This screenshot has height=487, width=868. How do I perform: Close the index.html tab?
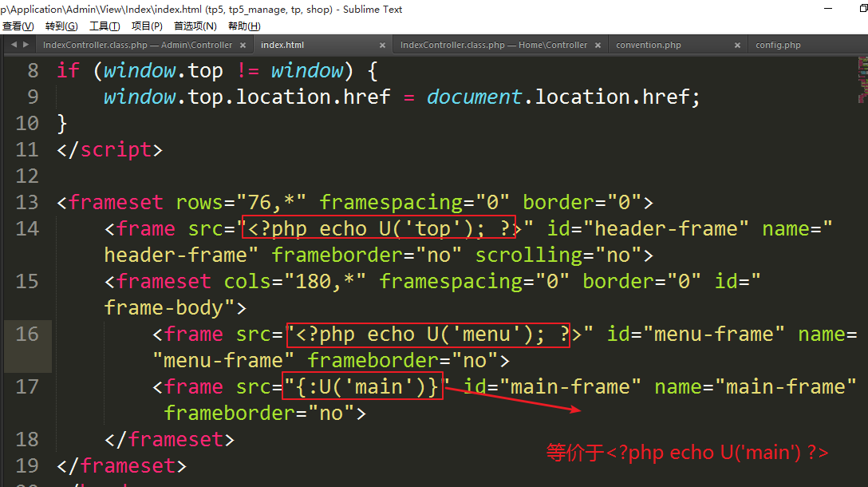coord(383,46)
